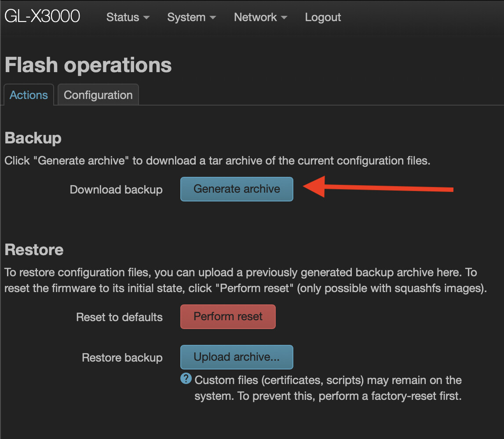This screenshot has height=439, width=504.
Task: Click the red Perform reset button
Action: tap(228, 317)
